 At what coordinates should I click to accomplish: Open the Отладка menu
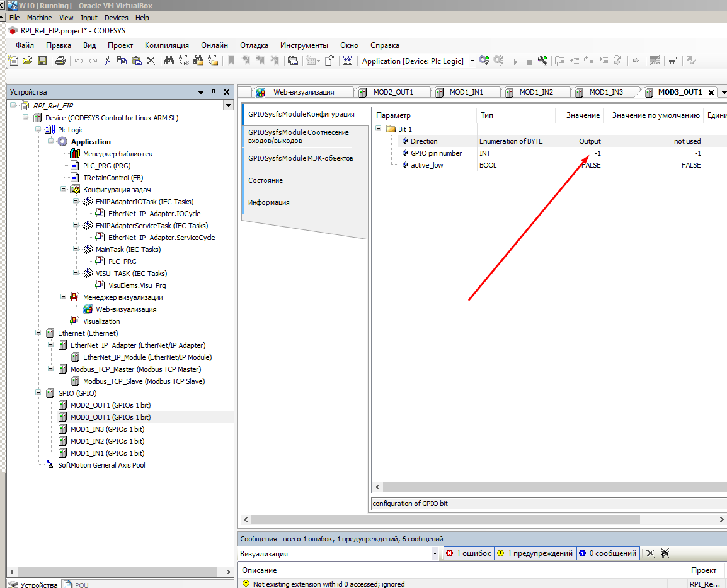click(254, 45)
